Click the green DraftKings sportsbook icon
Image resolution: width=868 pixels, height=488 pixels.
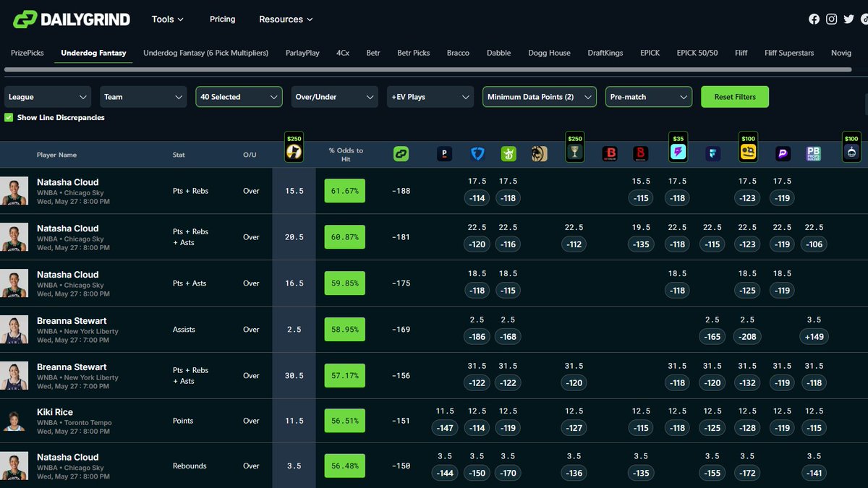click(509, 153)
